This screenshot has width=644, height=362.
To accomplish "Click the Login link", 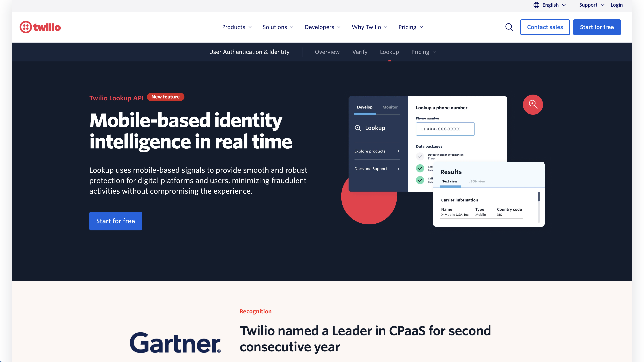I will coord(616,5).
